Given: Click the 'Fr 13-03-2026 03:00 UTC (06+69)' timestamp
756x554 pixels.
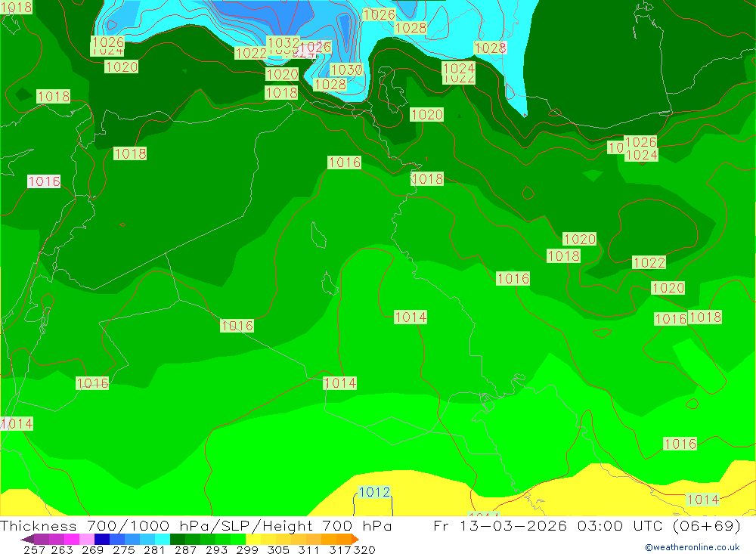Looking at the screenshot, I should (x=587, y=525).
